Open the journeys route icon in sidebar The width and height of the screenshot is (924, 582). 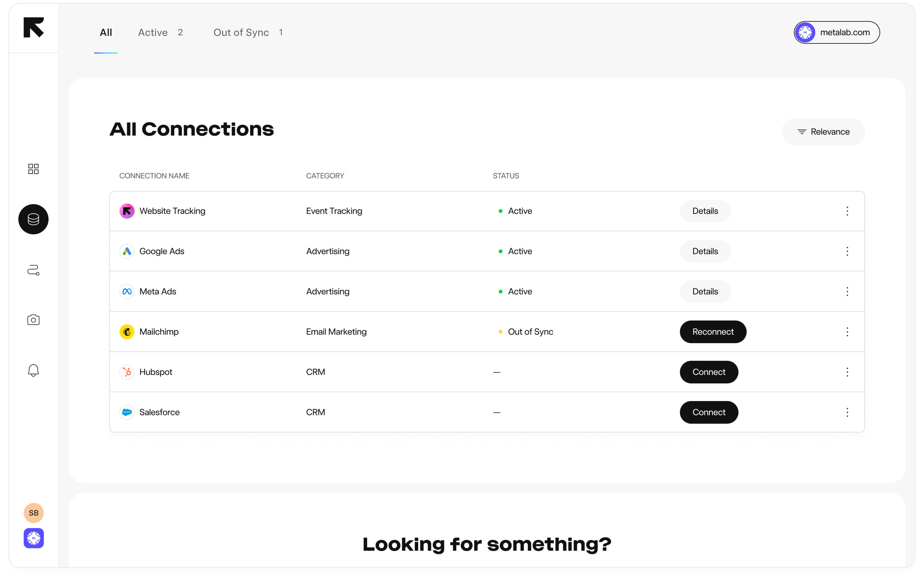33,270
